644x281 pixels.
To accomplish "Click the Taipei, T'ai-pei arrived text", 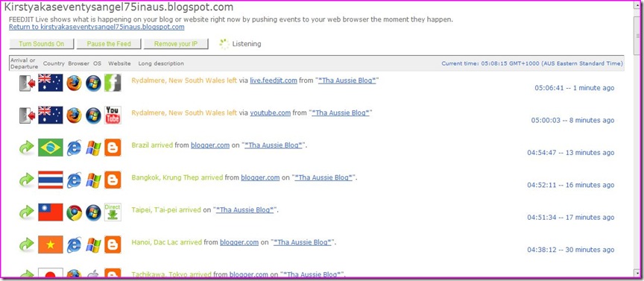I will pos(166,210).
